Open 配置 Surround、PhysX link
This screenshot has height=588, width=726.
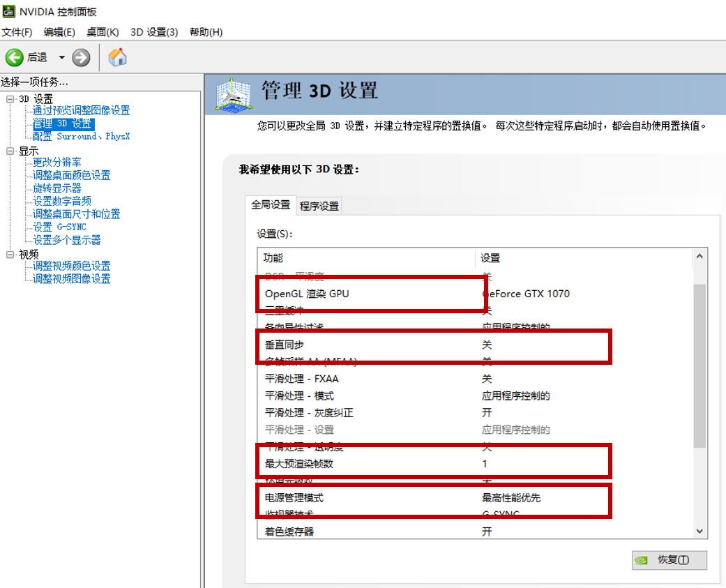click(x=81, y=136)
